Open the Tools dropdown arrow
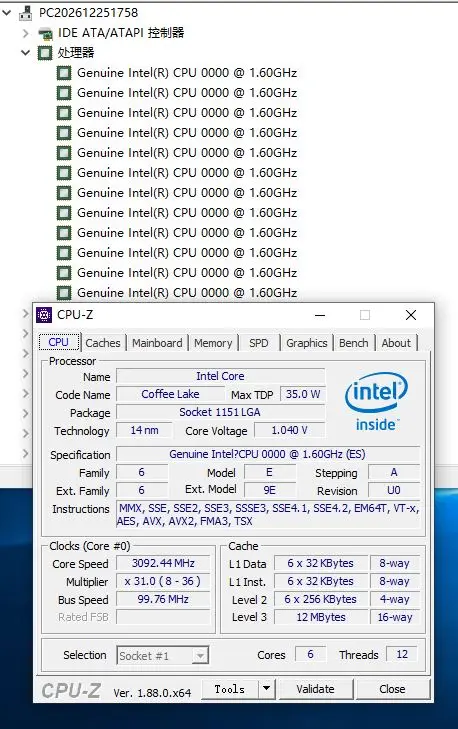This screenshot has width=458, height=729. click(x=266, y=689)
